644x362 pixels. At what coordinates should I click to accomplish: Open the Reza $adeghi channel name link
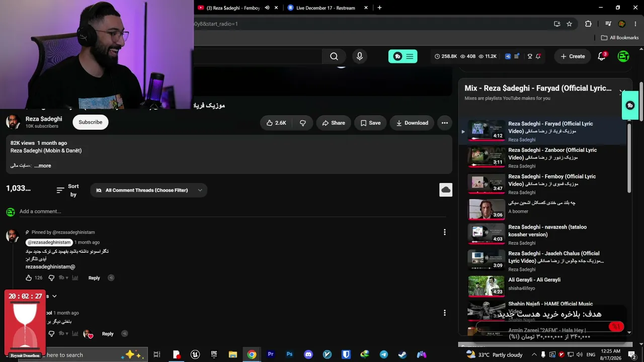coord(44,119)
